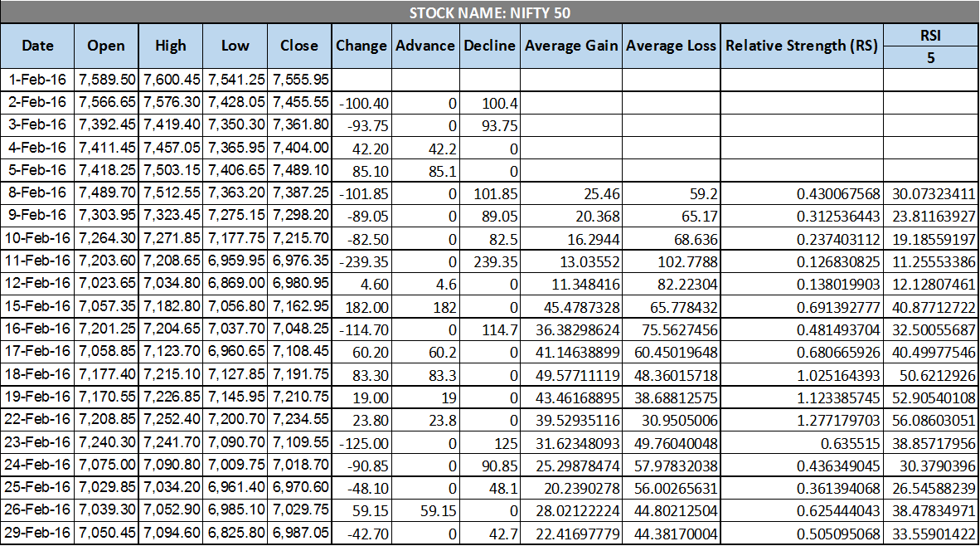Select average gain 16.2944
This screenshot has height=546, width=980.
571,239
